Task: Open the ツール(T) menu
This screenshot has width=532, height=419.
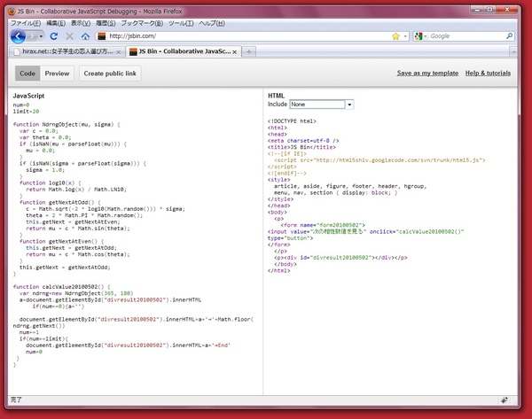Action: pos(180,22)
